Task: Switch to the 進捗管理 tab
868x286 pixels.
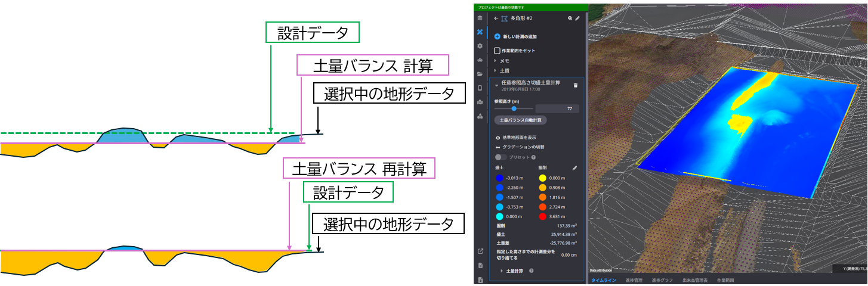Action: (x=634, y=279)
